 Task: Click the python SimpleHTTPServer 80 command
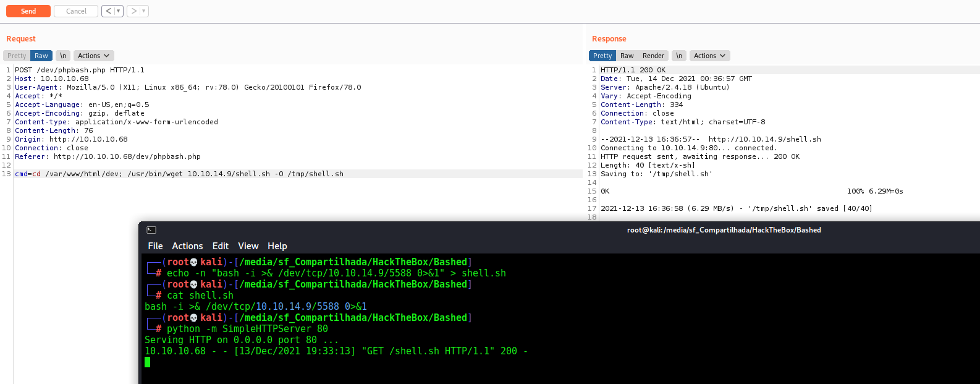pyautogui.click(x=247, y=329)
